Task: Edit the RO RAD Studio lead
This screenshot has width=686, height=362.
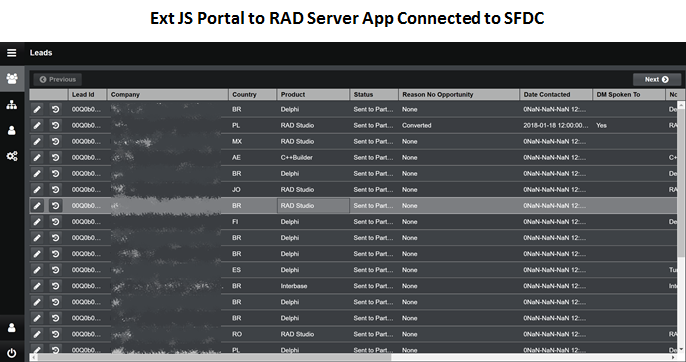Action: click(x=37, y=334)
